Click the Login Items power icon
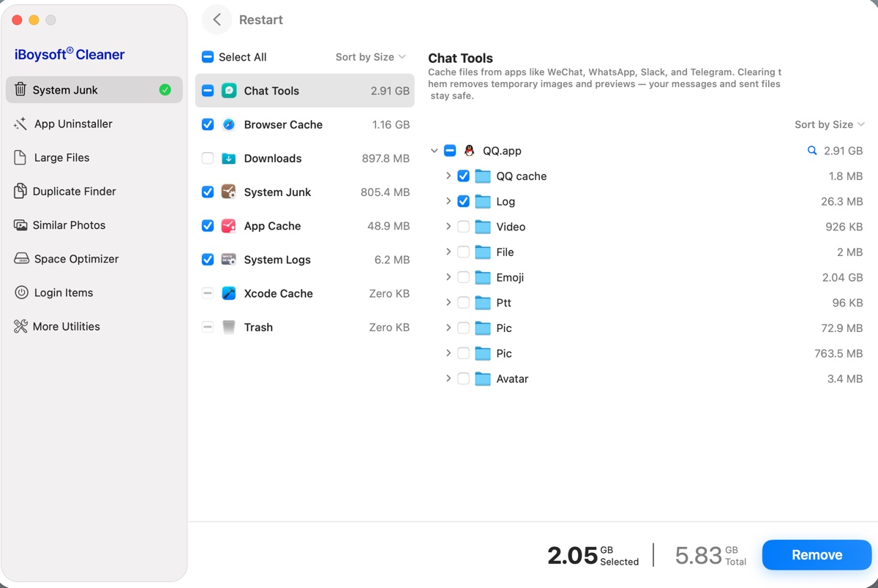This screenshot has height=588, width=878. [20, 293]
